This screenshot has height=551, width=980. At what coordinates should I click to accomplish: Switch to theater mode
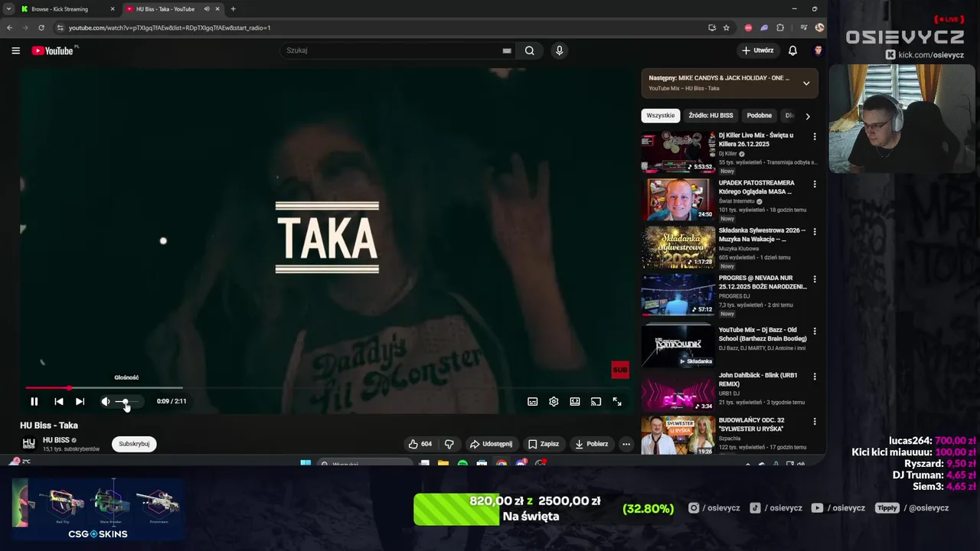[x=575, y=401]
